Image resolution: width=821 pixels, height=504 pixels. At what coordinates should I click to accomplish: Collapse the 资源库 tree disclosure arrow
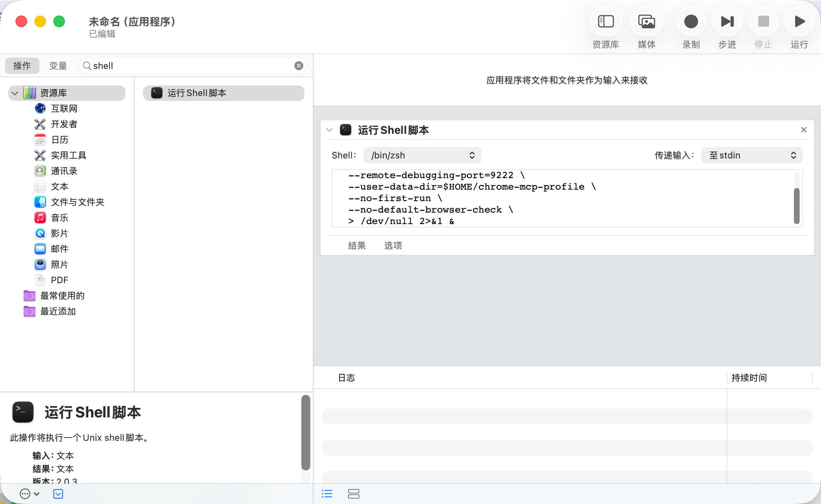pyautogui.click(x=15, y=93)
